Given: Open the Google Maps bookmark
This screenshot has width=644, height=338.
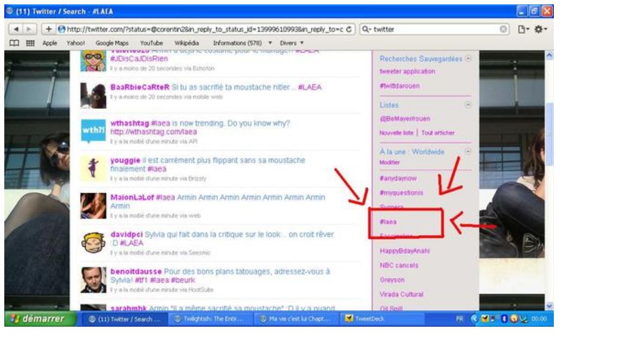Looking at the screenshot, I should pyautogui.click(x=112, y=43).
